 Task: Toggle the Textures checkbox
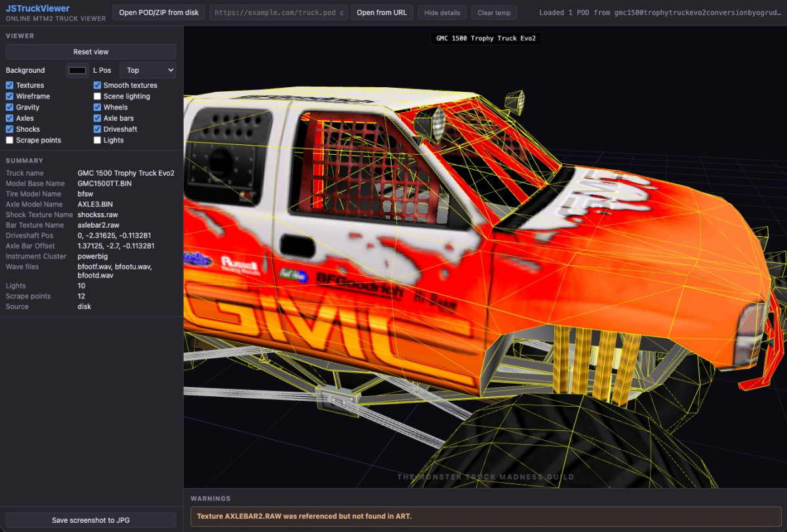[10, 85]
